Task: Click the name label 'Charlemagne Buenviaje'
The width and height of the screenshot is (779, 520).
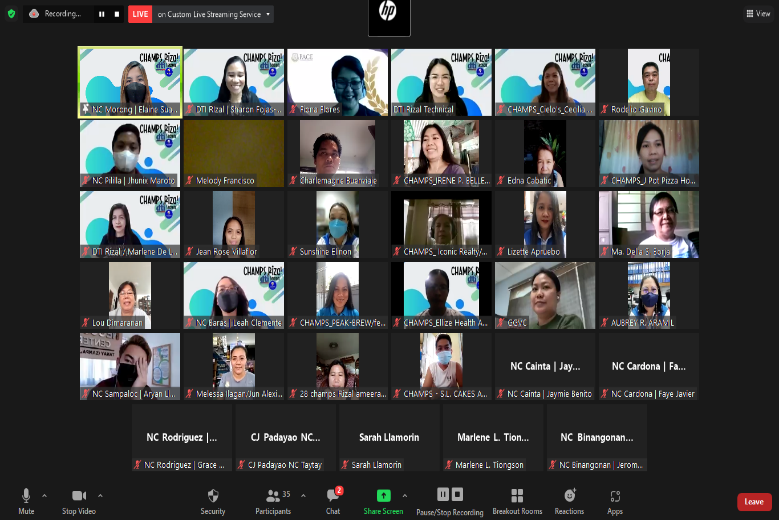Action: coord(338,181)
